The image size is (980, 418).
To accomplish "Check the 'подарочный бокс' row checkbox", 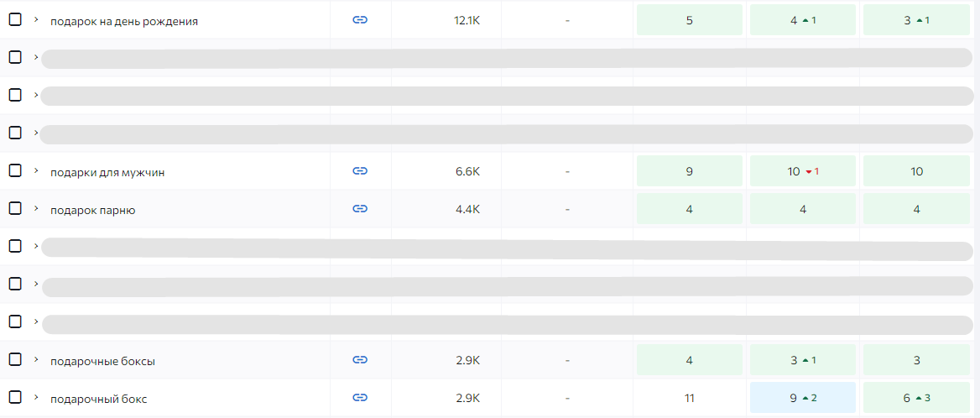I will 15,397.
